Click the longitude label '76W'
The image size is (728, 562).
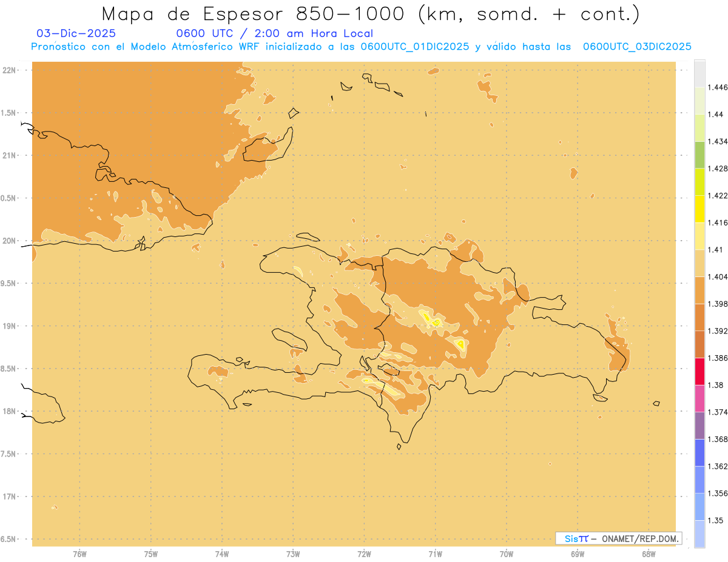[79, 554]
